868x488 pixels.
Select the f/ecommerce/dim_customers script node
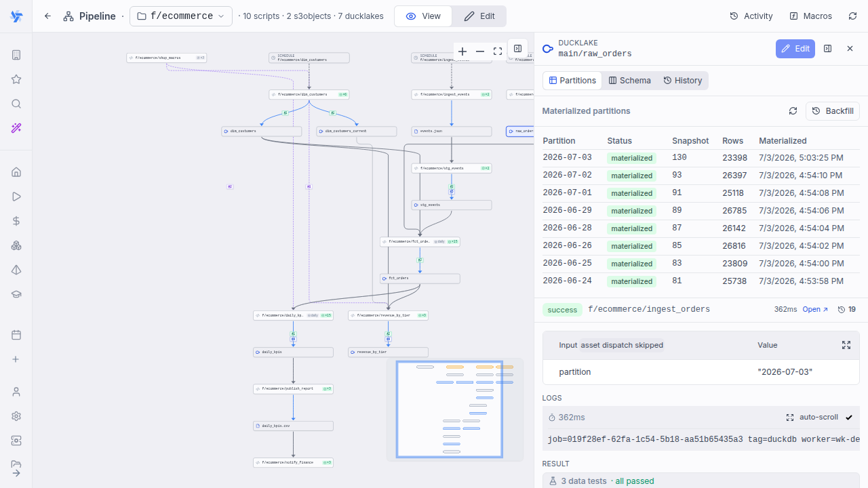(309, 95)
